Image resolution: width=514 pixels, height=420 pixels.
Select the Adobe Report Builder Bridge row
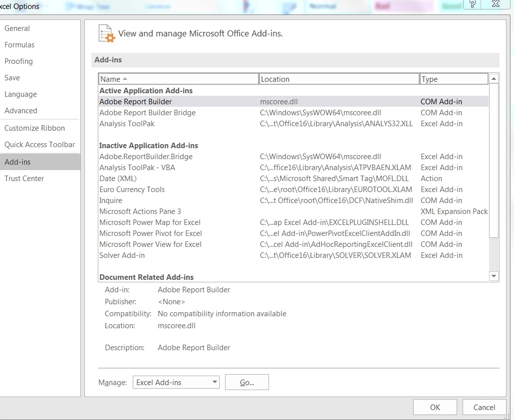point(293,113)
